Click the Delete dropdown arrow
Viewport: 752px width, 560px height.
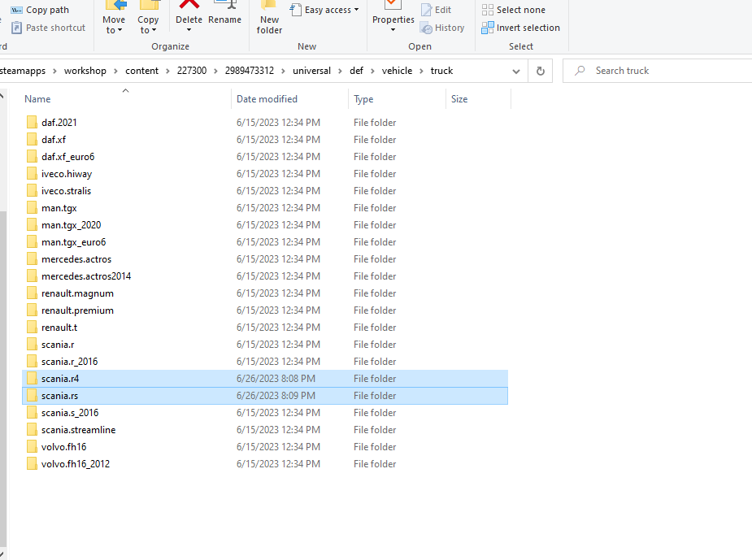pos(189,30)
